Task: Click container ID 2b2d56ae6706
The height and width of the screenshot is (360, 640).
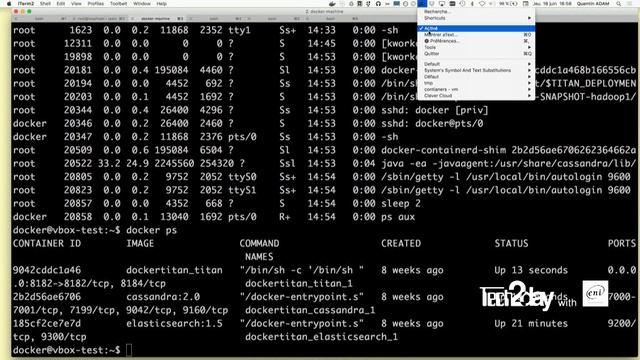Action: 47,297
